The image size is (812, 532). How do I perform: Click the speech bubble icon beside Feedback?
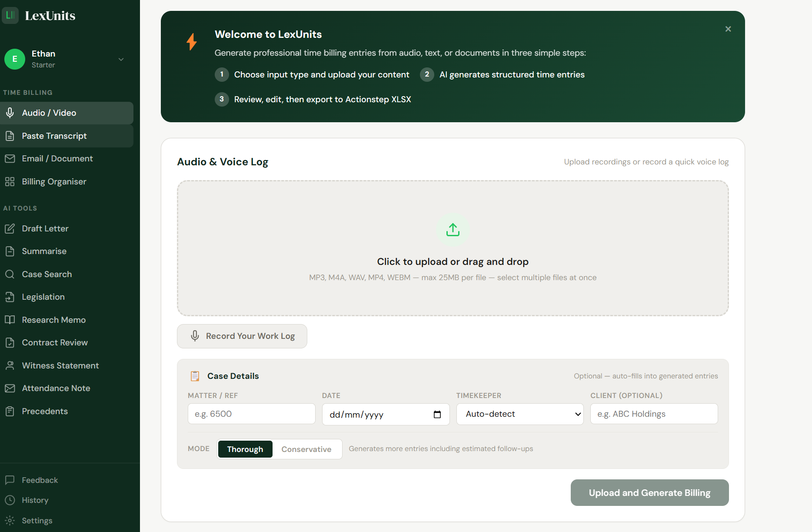[10, 480]
